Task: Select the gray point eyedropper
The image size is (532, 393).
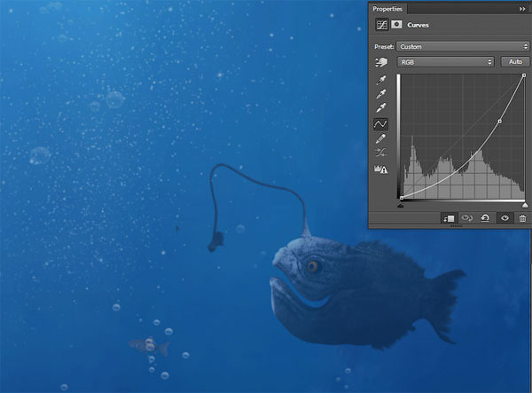Action: click(381, 94)
